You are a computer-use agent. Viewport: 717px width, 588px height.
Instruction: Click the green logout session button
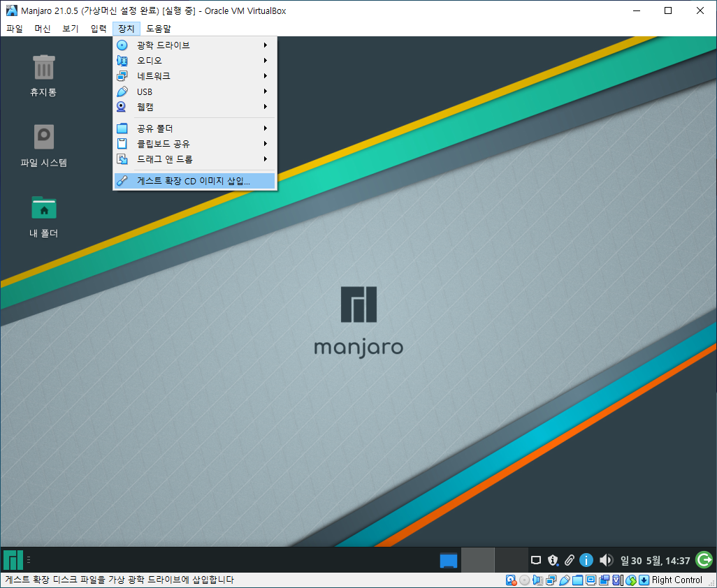(x=704, y=559)
